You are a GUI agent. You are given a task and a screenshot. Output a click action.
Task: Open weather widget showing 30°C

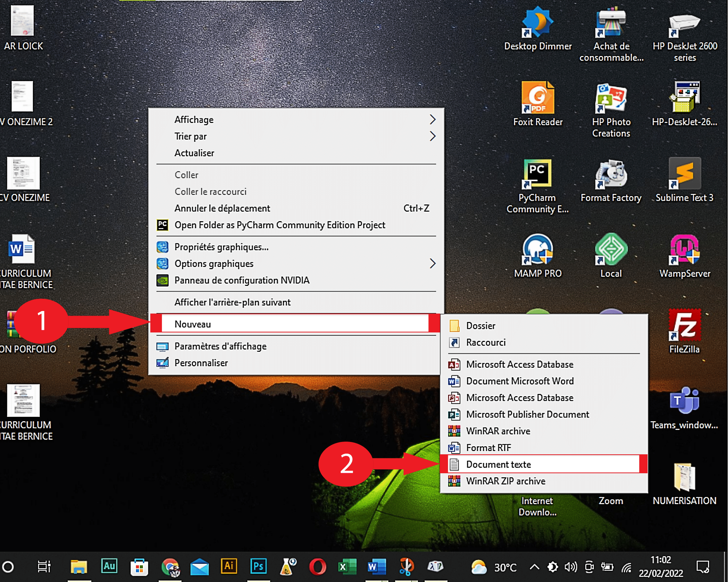[x=494, y=567]
